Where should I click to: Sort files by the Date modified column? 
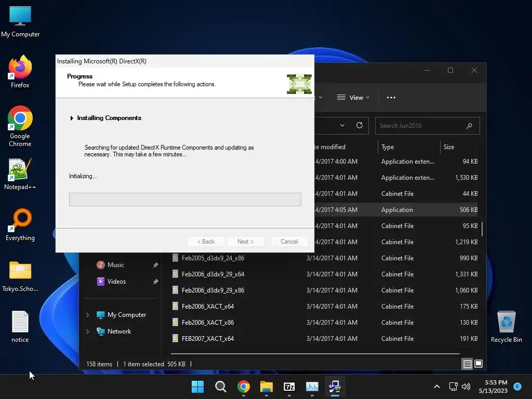click(x=330, y=147)
